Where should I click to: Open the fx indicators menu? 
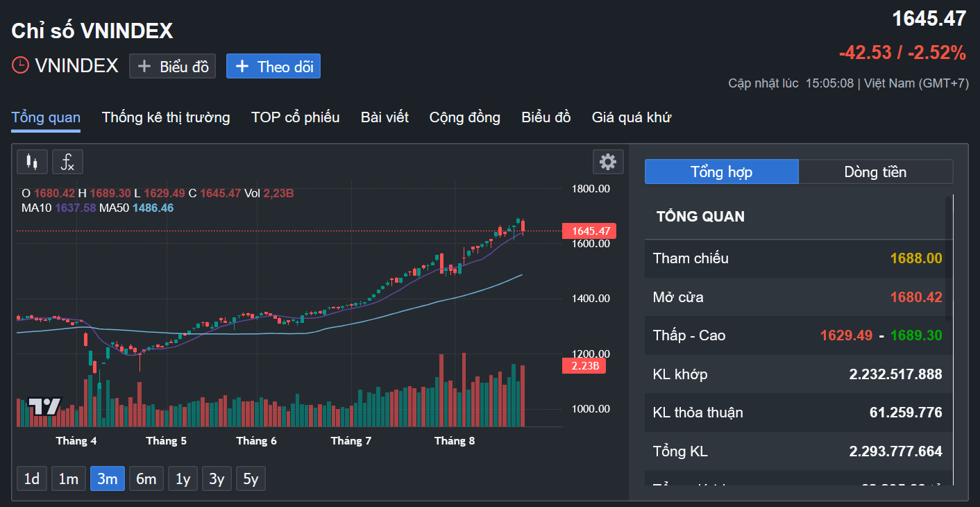click(x=67, y=162)
